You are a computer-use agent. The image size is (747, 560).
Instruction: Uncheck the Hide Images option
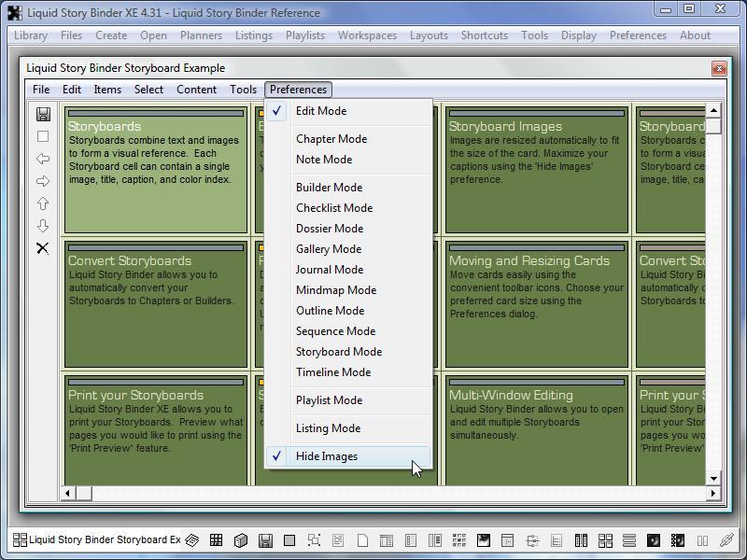coord(327,456)
